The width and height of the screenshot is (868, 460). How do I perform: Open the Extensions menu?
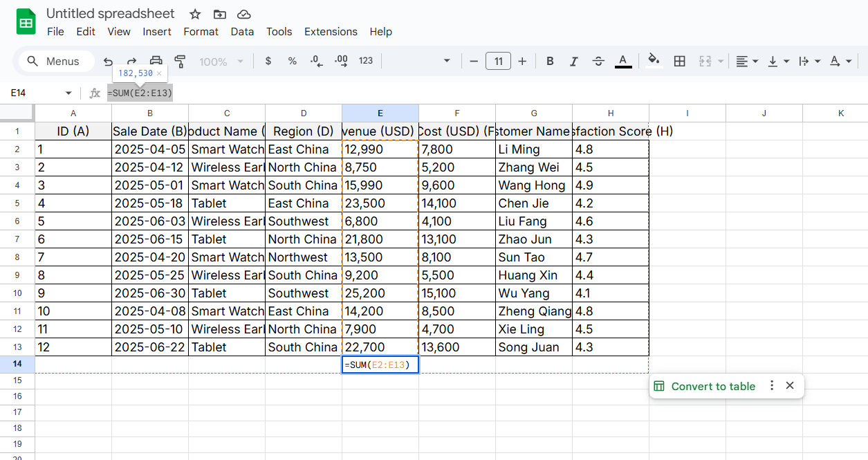(x=331, y=32)
